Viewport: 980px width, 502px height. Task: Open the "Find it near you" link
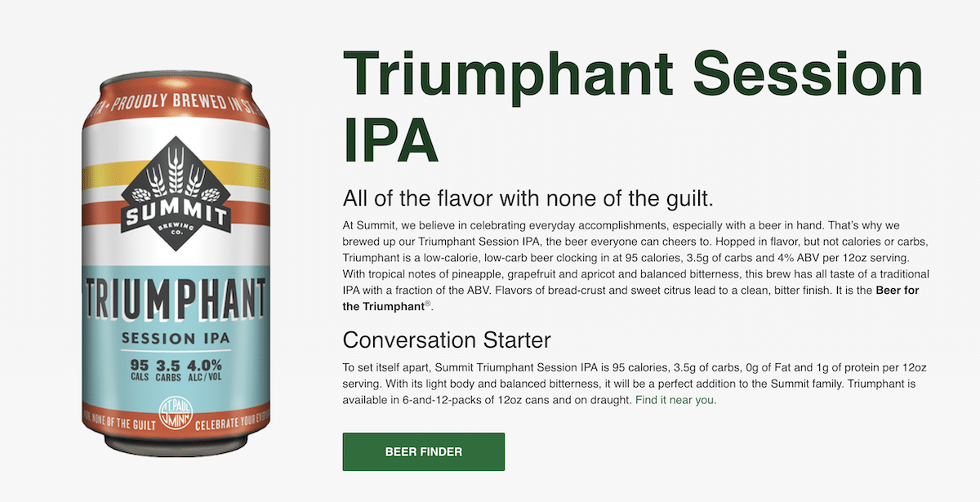pos(675,400)
